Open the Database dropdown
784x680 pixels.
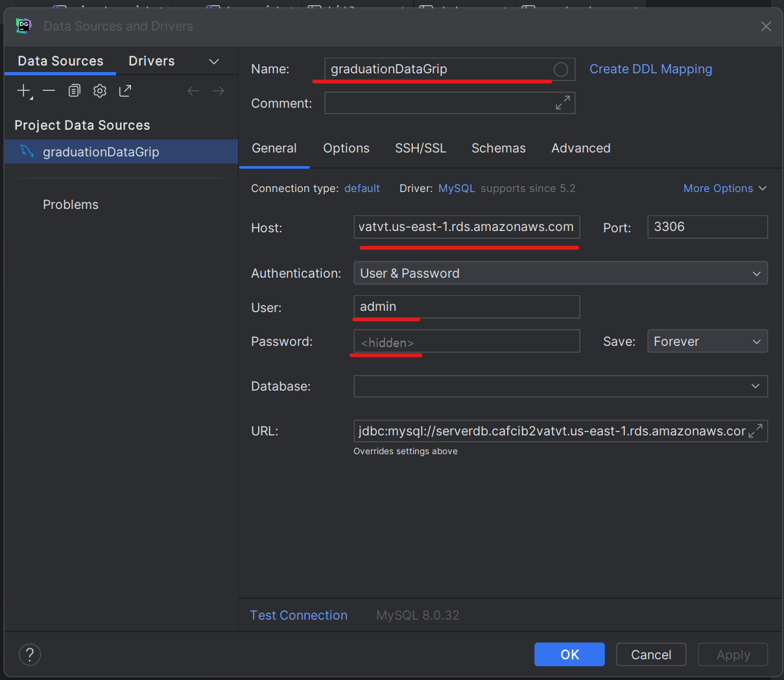tap(561, 386)
